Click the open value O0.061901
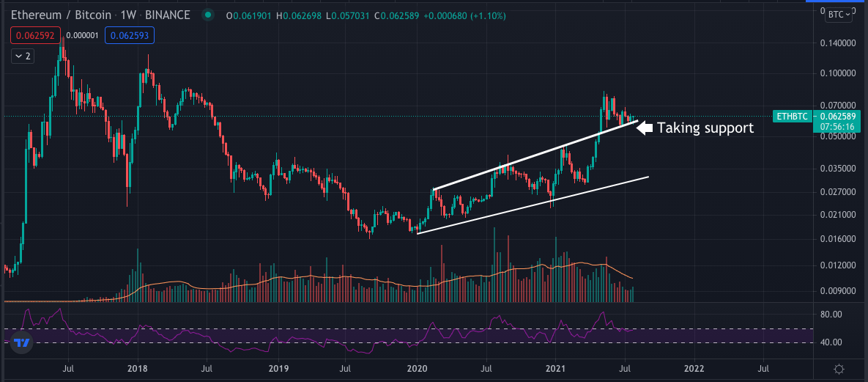The height and width of the screenshot is (382, 868). point(249,15)
